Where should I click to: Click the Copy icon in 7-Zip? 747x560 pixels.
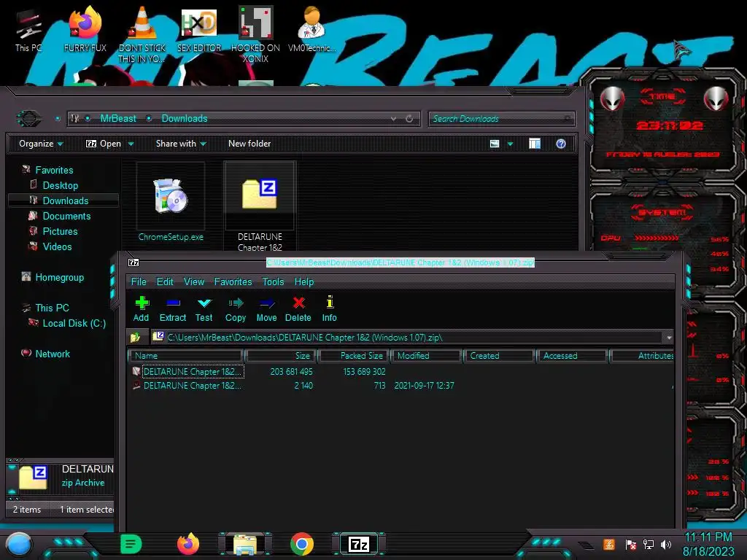click(236, 309)
